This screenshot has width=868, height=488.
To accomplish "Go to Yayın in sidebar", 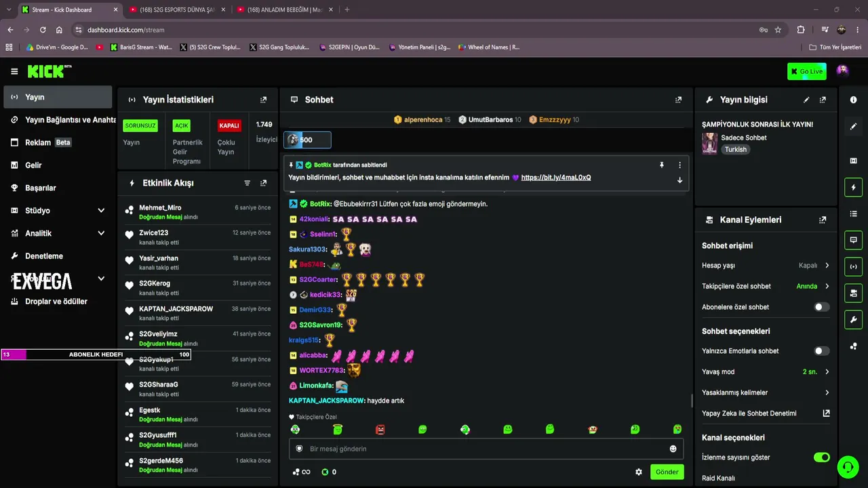I will click(58, 97).
